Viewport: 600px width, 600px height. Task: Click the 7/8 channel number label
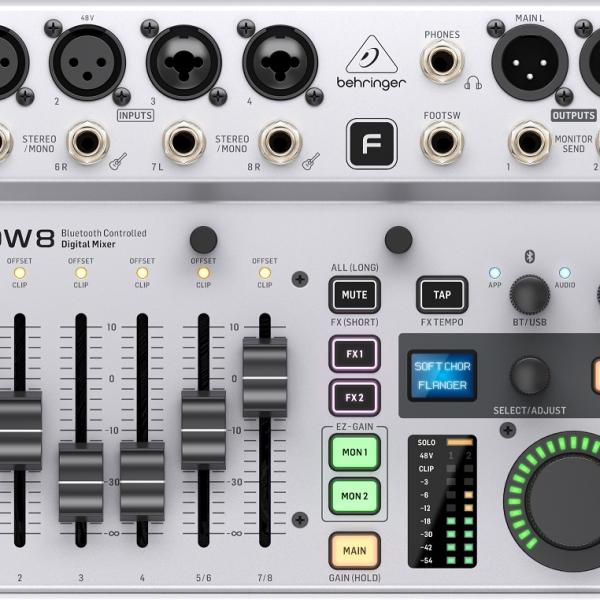(264, 578)
